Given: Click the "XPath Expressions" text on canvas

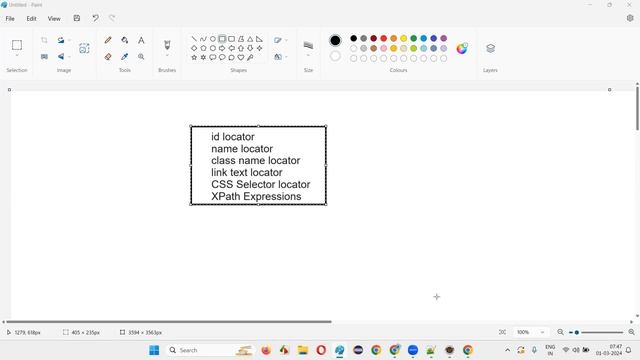Looking at the screenshot, I should tap(256, 196).
